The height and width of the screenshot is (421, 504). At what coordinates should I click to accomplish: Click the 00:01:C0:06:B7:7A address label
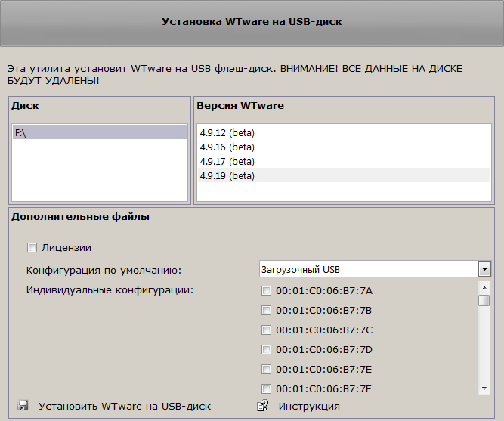[324, 291]
